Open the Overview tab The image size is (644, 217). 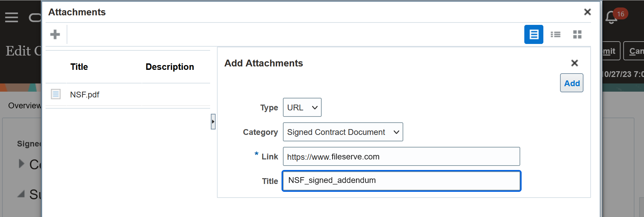[x=24, y=106]
